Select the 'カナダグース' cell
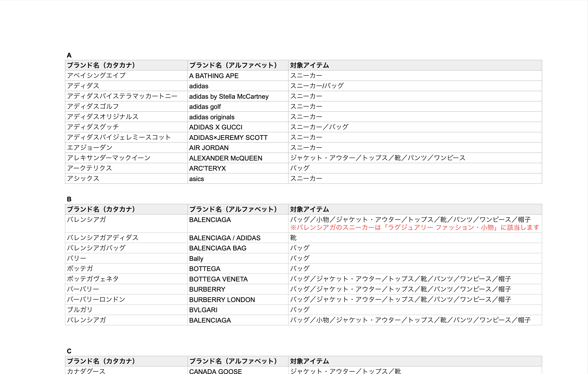Screen dimensions: 588x374 coord(126,370)
